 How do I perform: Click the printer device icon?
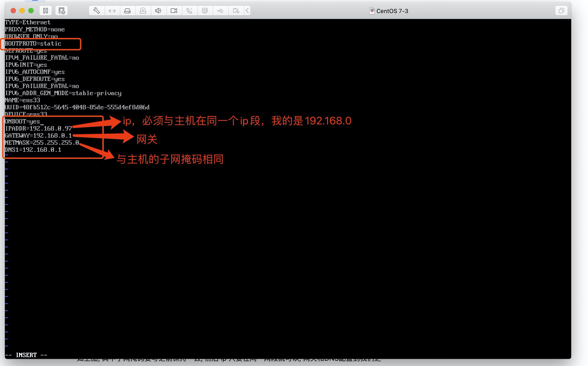point(205,11)
